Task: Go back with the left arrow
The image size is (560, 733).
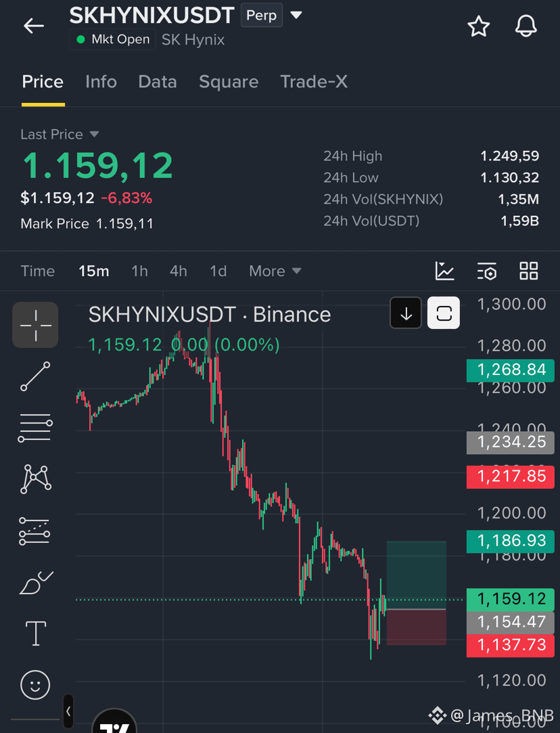Action: (34, 26)
